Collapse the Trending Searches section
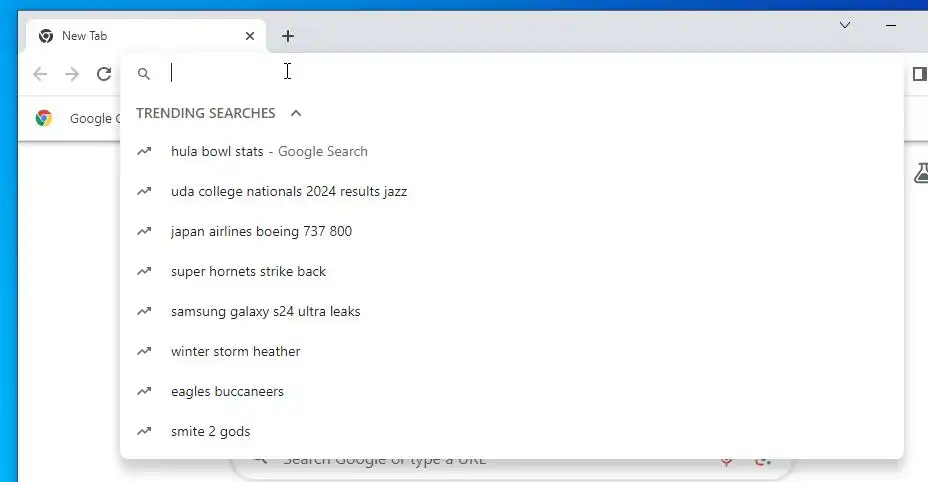Screen dimensions: 928x482 tap(296, 113)
